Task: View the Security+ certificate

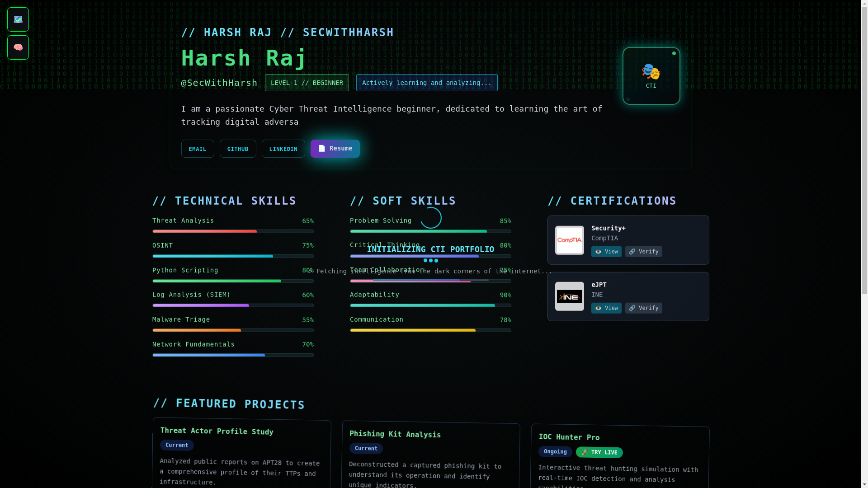Action: 606,252
